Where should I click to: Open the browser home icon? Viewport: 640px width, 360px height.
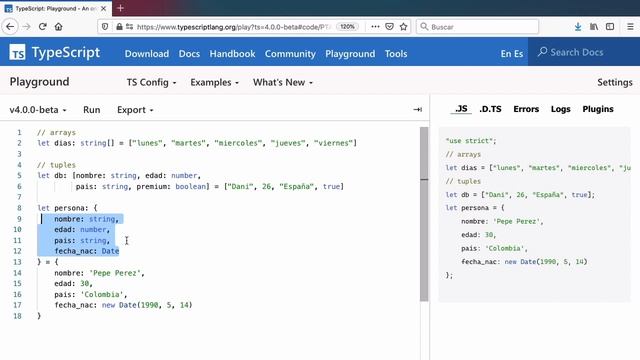click(58, 27)
